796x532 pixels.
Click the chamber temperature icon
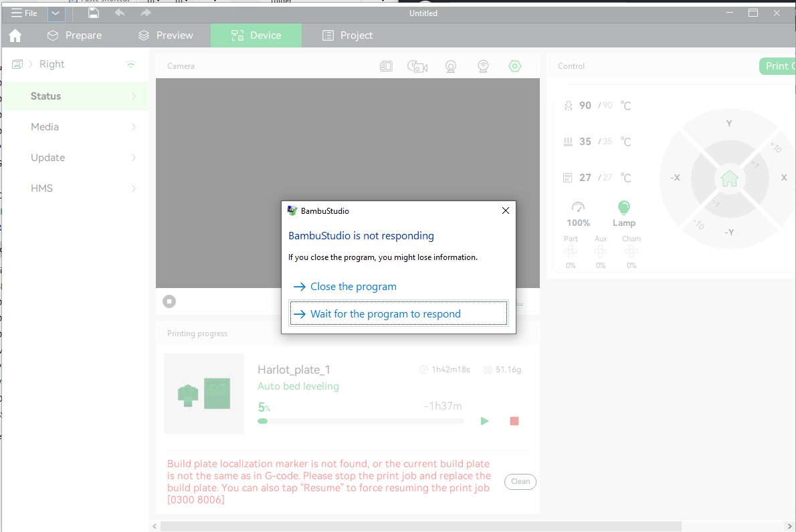coord(567,178)
